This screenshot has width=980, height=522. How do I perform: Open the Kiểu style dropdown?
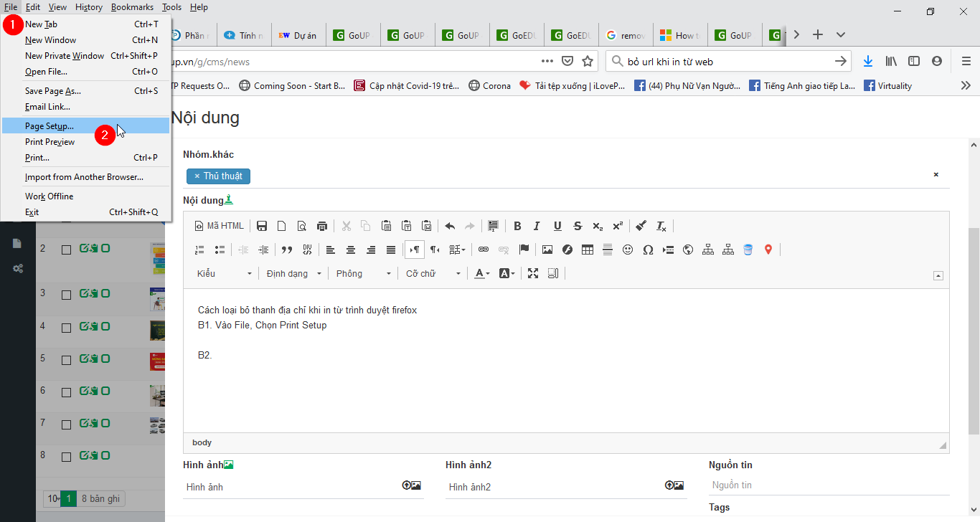(225, 273)
